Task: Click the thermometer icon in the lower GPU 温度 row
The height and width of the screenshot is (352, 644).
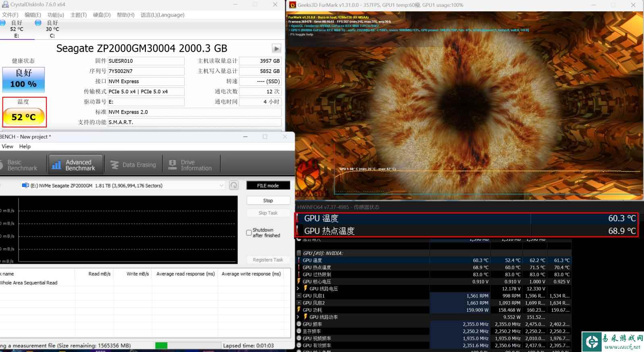Action: point(299,260)
